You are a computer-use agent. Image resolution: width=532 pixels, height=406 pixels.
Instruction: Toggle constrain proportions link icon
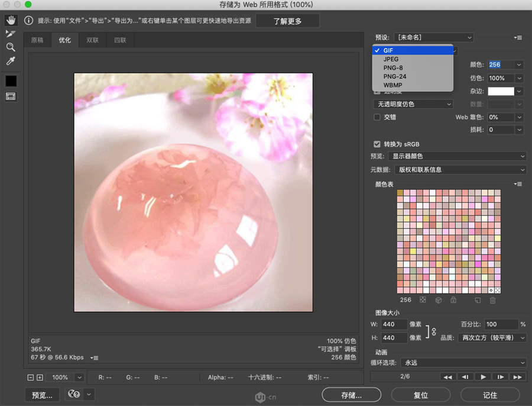click(434, 331)
